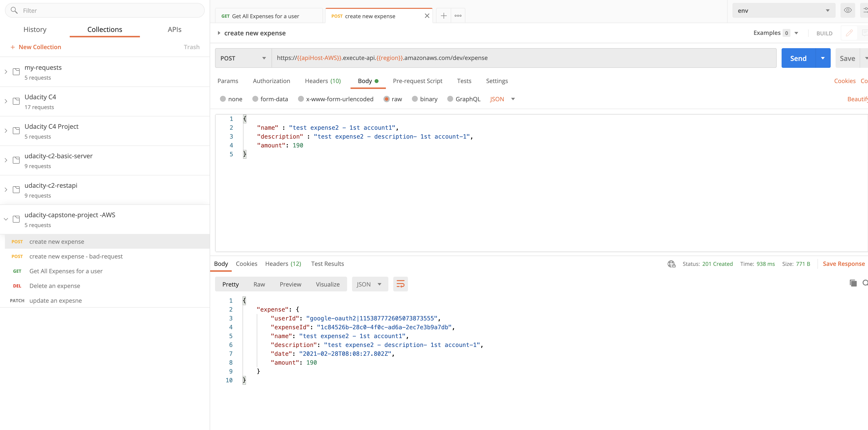Viewport: 868px width, 430px height.
Task: Click the wrap lines icon in response
Action: [x=400, y=284]
